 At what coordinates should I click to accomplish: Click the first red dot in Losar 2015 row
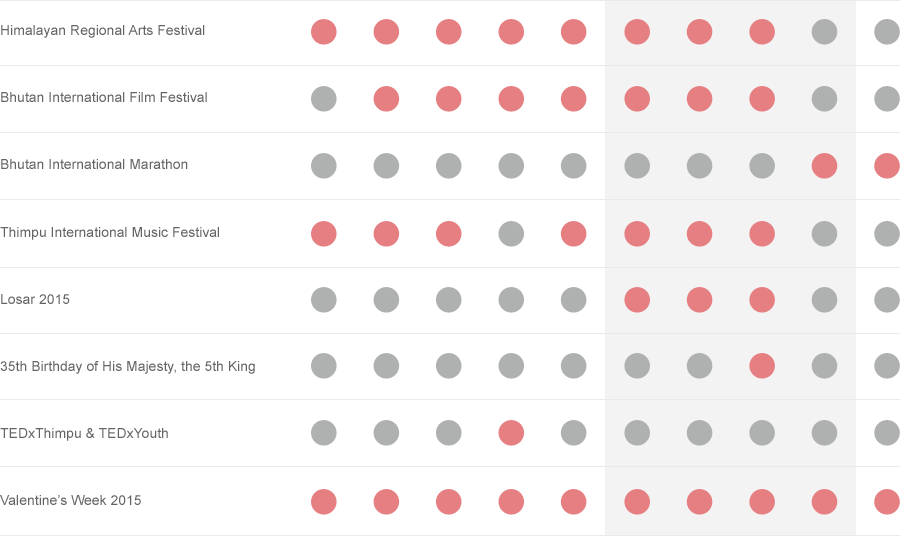[x=637, y=300]
